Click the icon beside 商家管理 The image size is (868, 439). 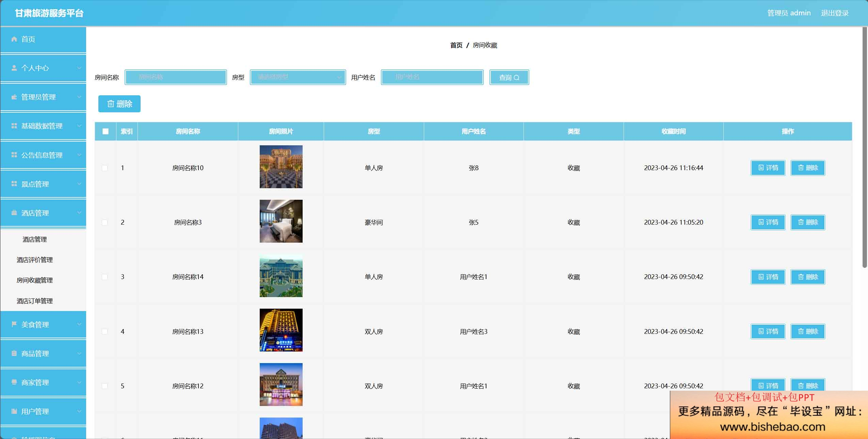coord(14,382)
